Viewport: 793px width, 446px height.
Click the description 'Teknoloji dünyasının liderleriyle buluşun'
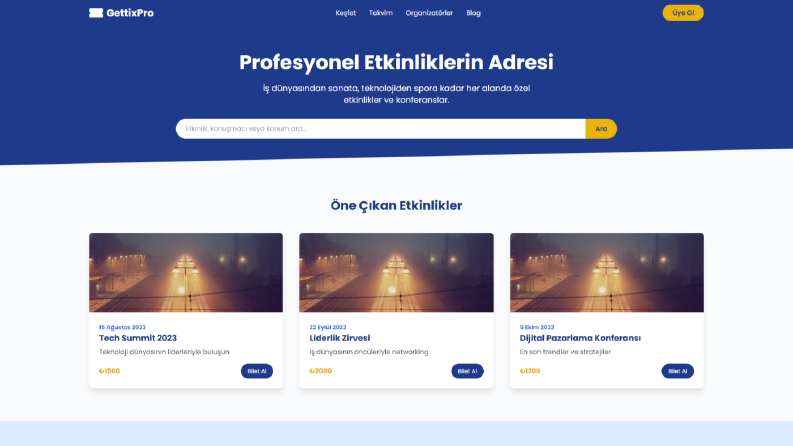click(164, 351)
